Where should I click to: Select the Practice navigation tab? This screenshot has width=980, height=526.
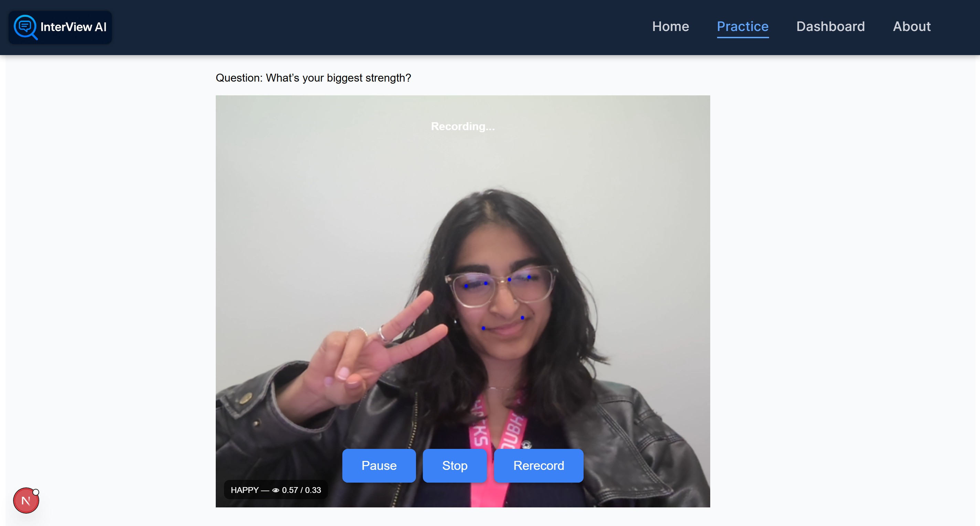click(x=742, y=26)
